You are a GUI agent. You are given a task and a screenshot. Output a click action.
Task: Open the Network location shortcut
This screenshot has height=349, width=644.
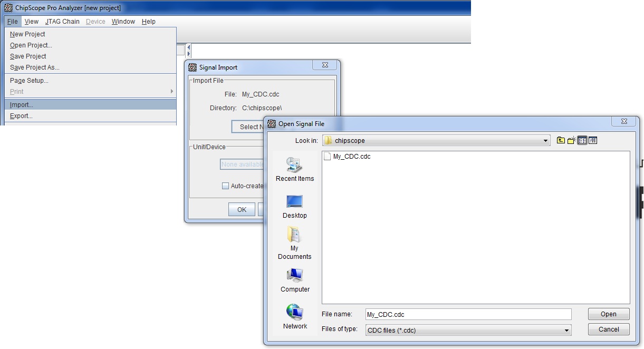pos(295,317)
